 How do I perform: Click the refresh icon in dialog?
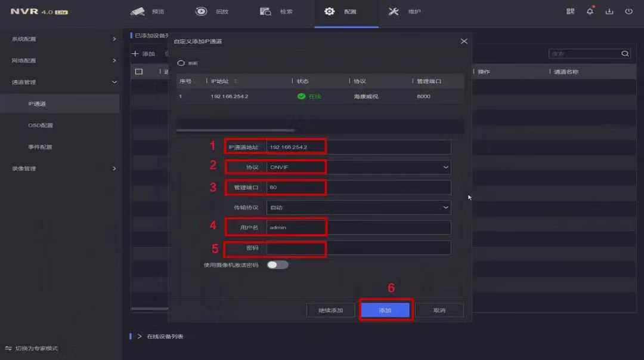click(181, 63)
